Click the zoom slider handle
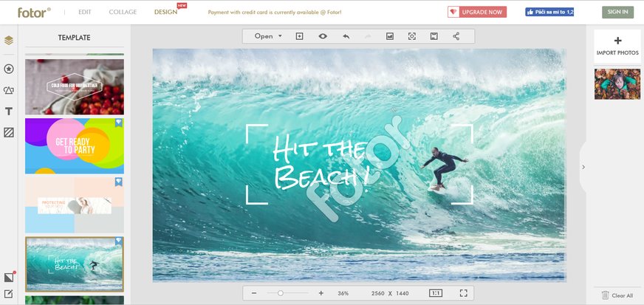Screen dimensions: 644x305 281,293
